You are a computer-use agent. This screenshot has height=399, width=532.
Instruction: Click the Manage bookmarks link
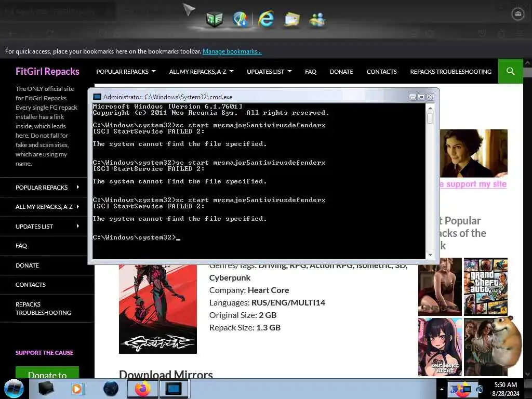[232, 51]
